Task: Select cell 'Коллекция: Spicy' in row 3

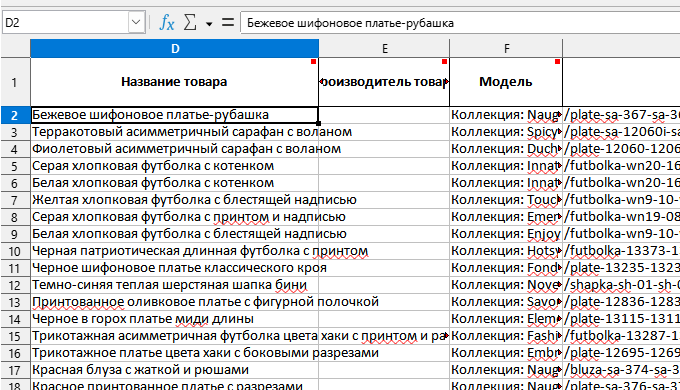Action: pos(506,132)
